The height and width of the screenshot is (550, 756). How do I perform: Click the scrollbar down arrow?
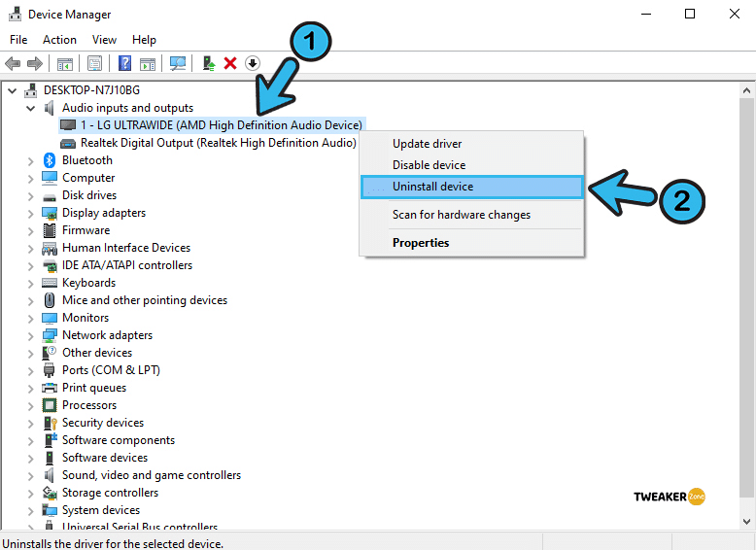pyautogui.click(x=746, y=522)
